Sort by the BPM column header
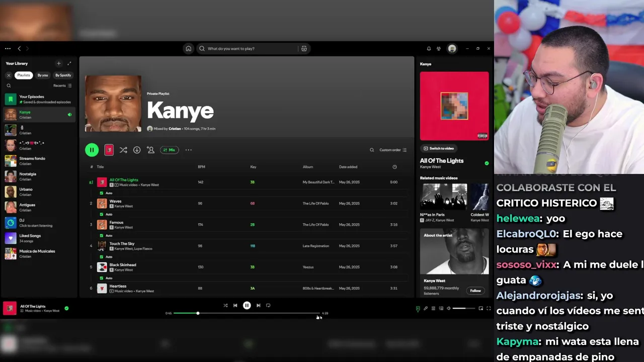 [201, 167]
